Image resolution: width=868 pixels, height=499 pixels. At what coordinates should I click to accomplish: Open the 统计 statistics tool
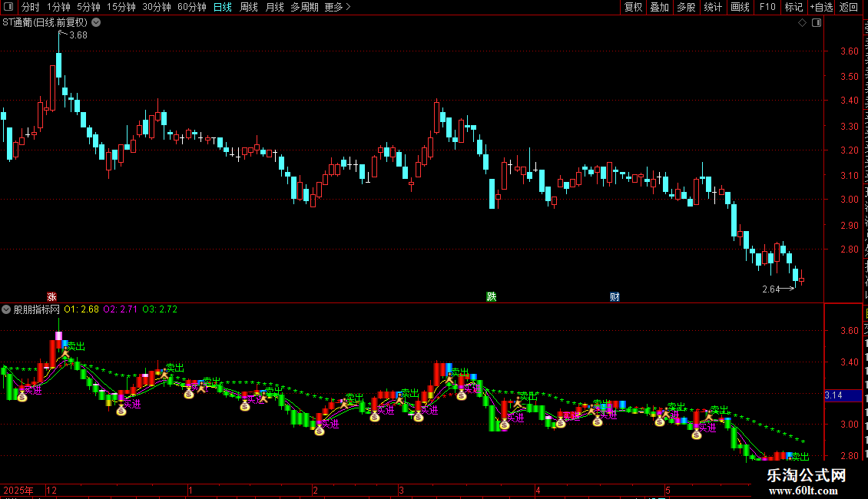pyautogui.click(x=713, y=7)
